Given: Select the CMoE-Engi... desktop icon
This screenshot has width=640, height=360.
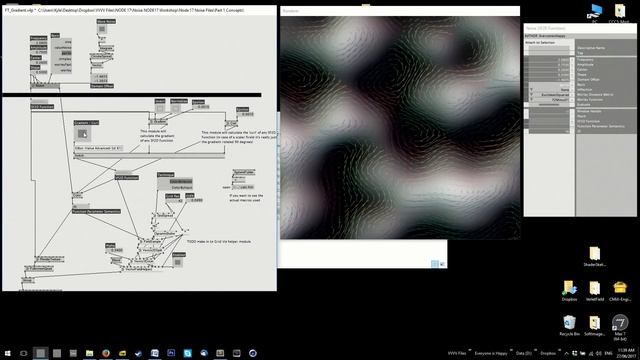Looking at the screenshot, I should pos(620,291).
